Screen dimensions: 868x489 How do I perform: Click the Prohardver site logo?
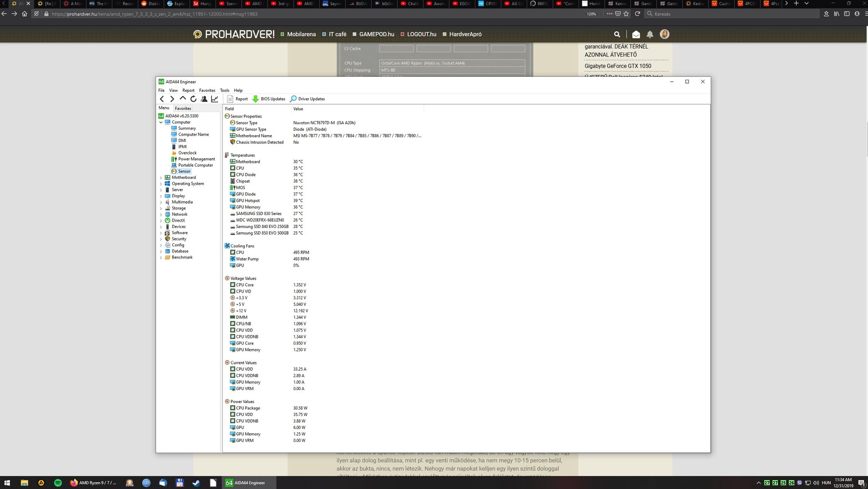click(x=234, y=34)
